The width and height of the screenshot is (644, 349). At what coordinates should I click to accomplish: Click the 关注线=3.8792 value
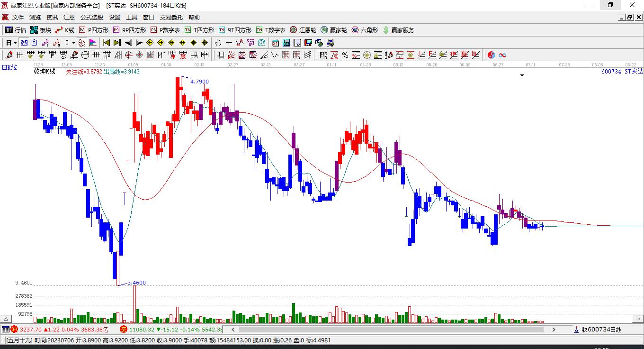click(84, 72)
